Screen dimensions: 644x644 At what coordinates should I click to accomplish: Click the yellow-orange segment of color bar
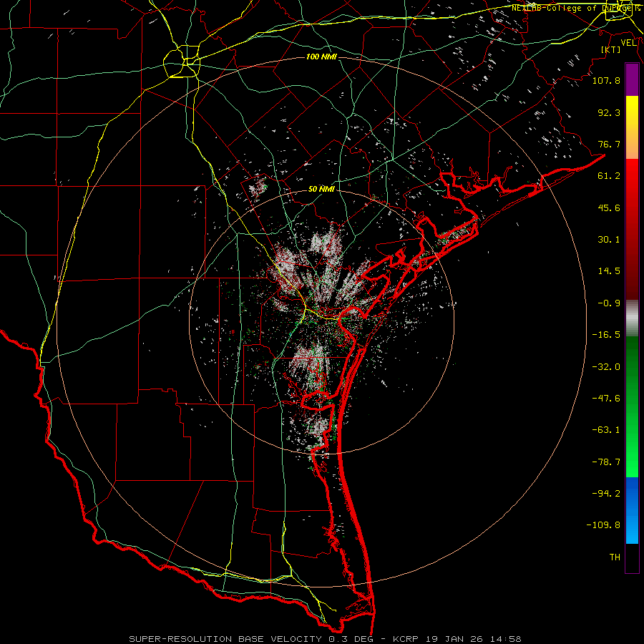pyautogui.click(x=632, y=127)
